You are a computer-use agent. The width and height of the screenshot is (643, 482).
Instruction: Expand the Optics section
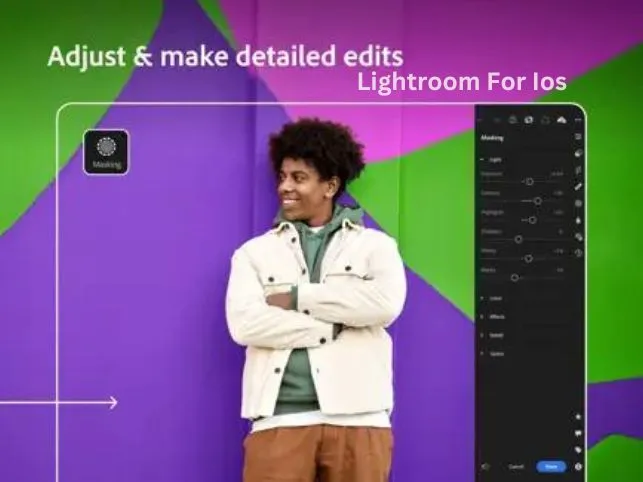493,354
